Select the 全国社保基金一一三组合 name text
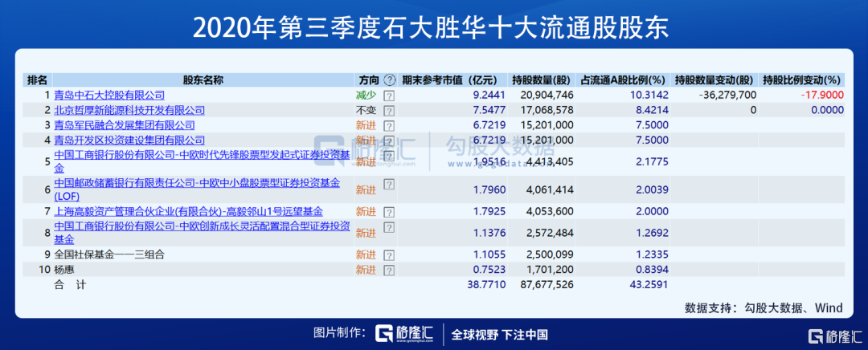The height and width of the screenshot is (350, 868). [109, 255]
